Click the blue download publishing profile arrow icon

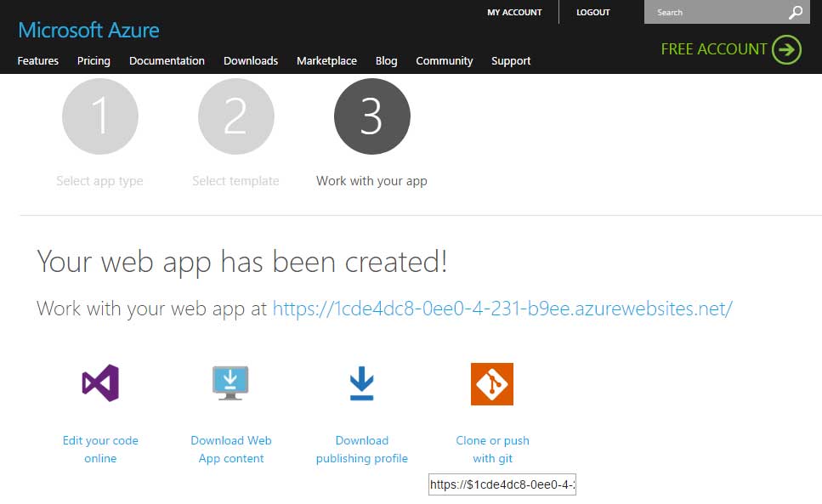361,383
